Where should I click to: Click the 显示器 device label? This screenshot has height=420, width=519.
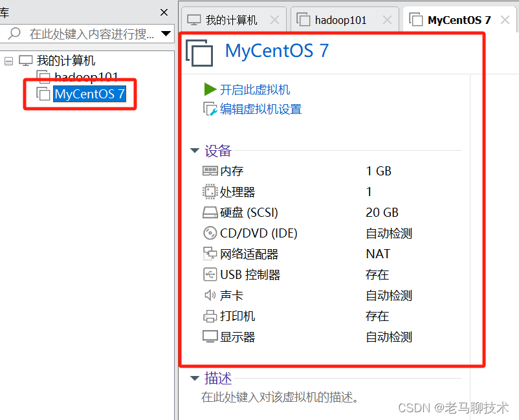click(237, 337)
